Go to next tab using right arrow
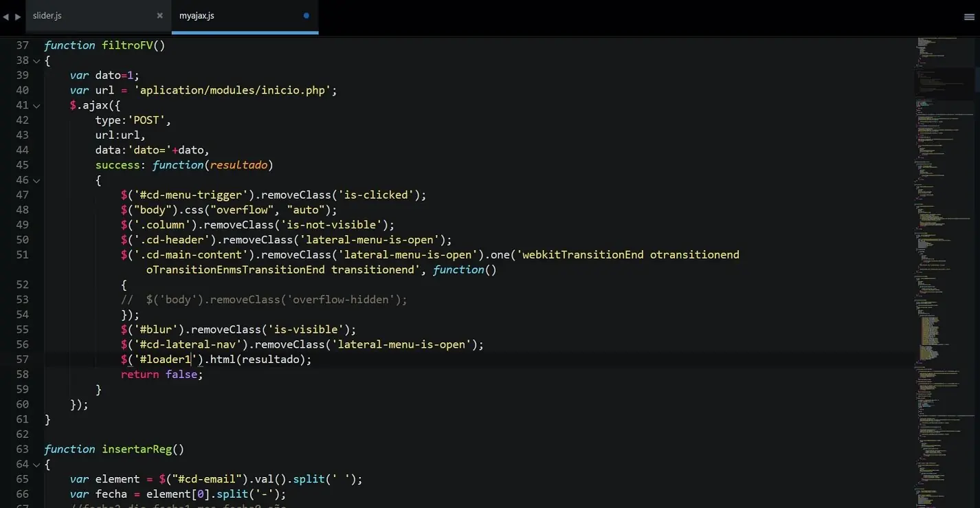 18,16
